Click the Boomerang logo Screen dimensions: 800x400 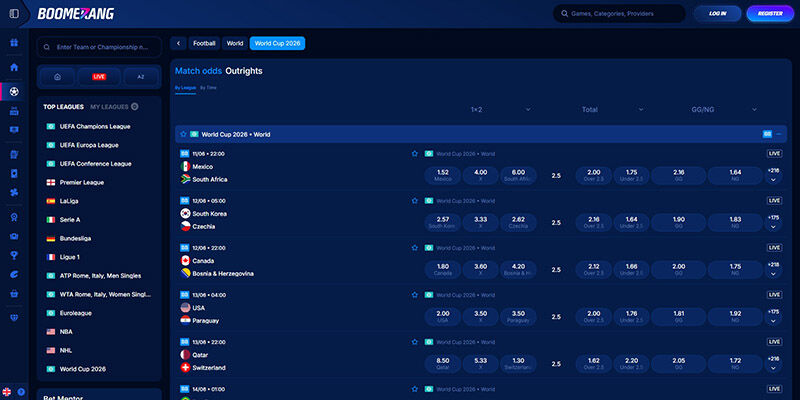tap(76, 14)
